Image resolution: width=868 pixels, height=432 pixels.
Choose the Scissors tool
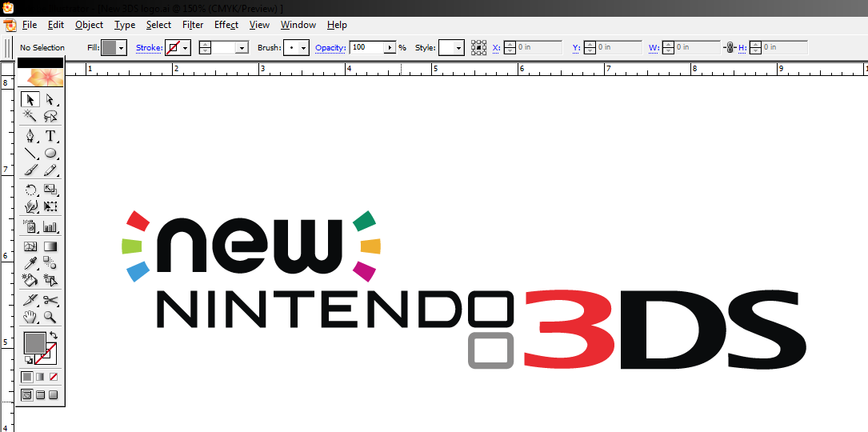pyautogui.click(x=50, y=301)
